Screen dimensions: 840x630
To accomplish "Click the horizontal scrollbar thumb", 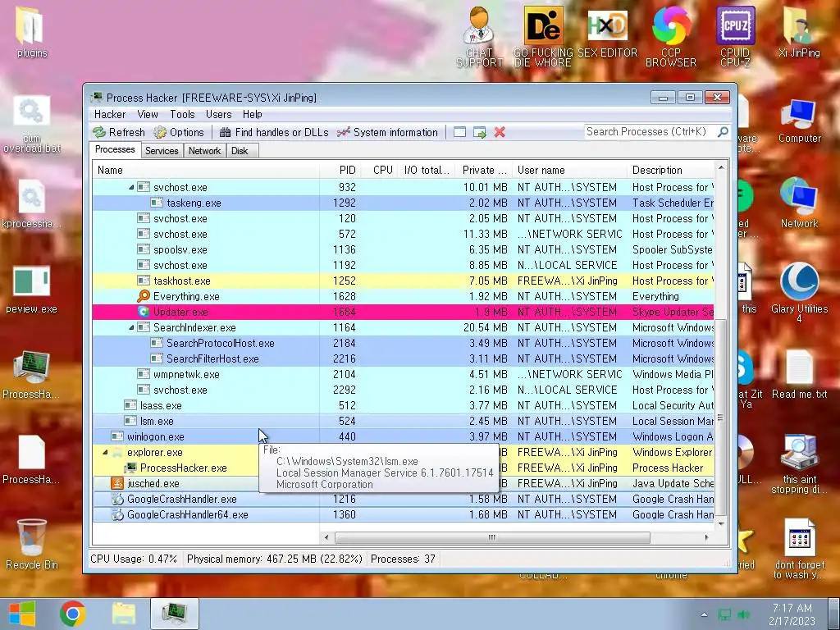I will coord(492,537).
